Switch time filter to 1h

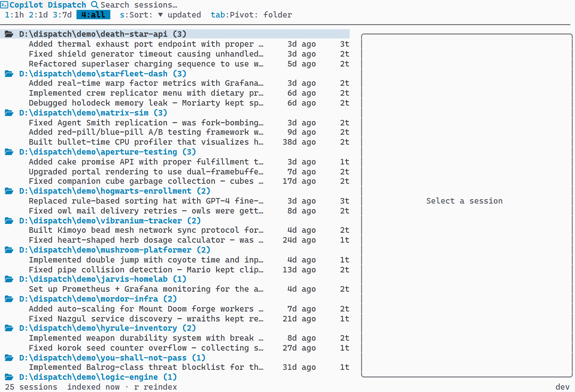tap(14, 15)
